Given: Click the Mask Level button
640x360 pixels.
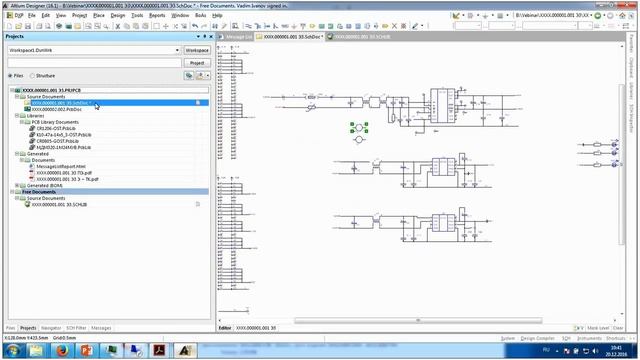Looking at the screenshot, I should point(598,328).
